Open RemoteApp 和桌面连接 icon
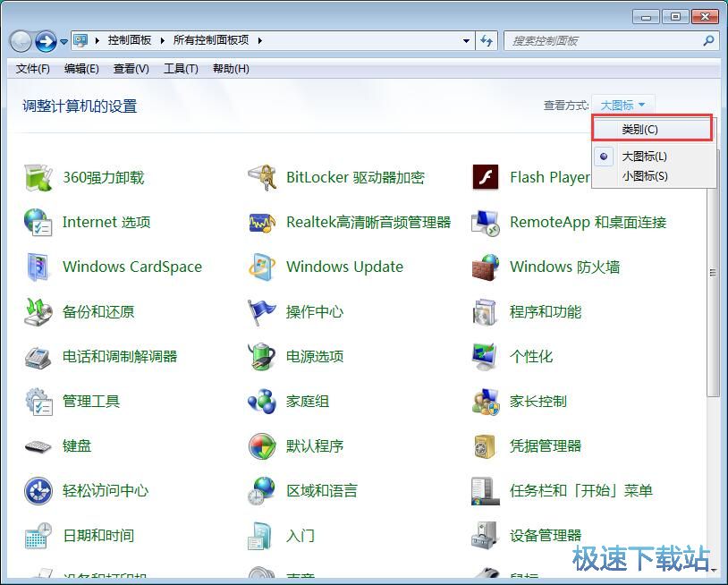 485,223
